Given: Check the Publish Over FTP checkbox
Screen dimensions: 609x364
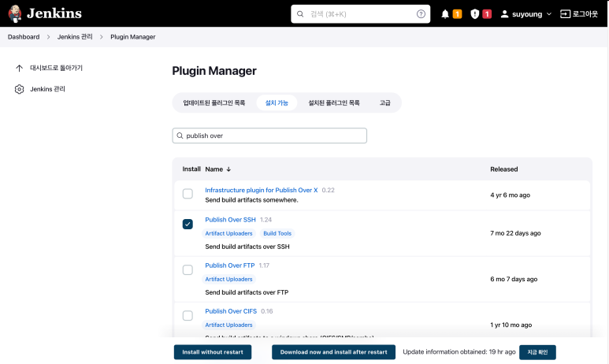Looking at the screenshot, I should [x=188, y=270].
